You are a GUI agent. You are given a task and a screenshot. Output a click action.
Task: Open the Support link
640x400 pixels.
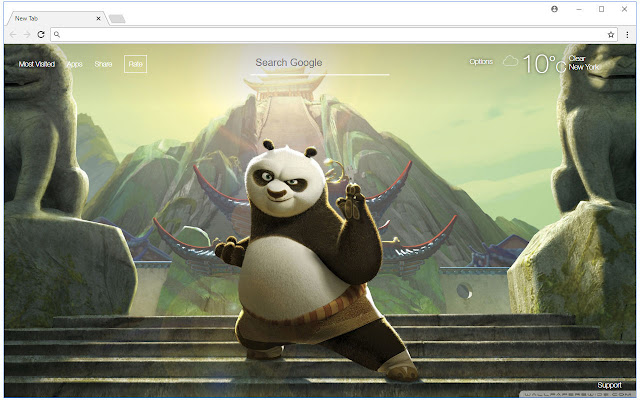[609, 385]
